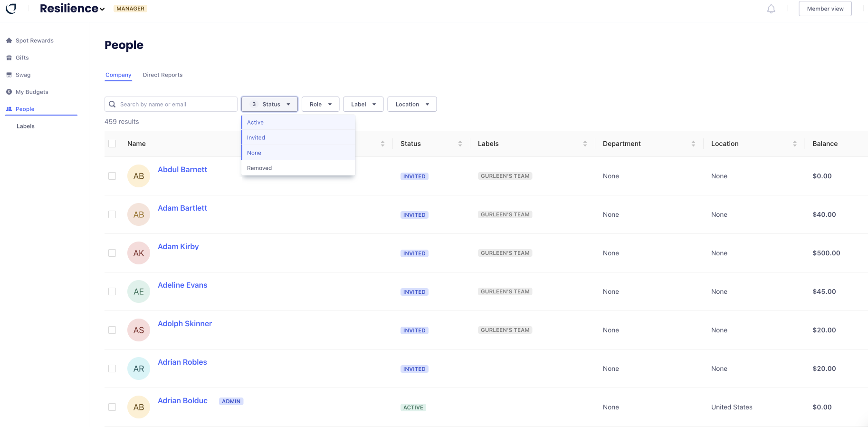Select Adam Kirby's row checkbox
The width and height of the screenshot is (868, 427).
[x=112, y=253]
